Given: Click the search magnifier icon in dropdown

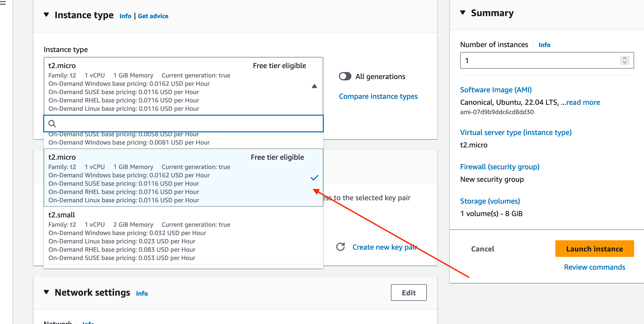Looking at the screenshot, I should pyautogui.click(x=52, y=124).
